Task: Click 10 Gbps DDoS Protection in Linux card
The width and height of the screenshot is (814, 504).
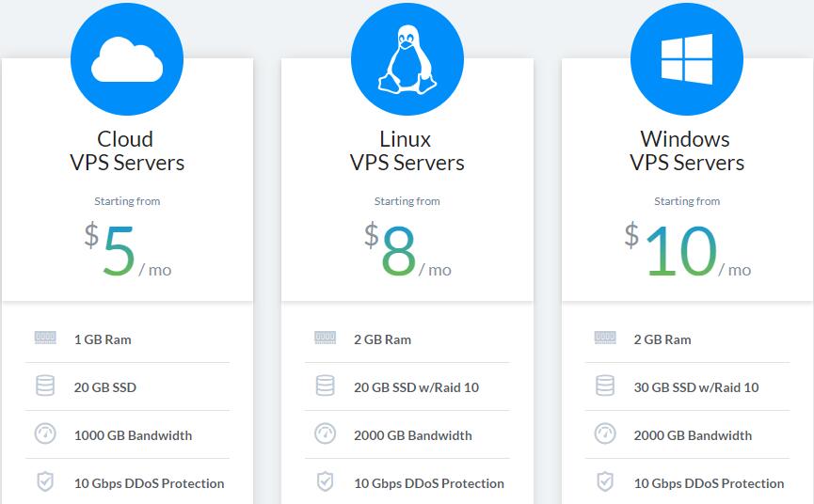Action: 429,483
